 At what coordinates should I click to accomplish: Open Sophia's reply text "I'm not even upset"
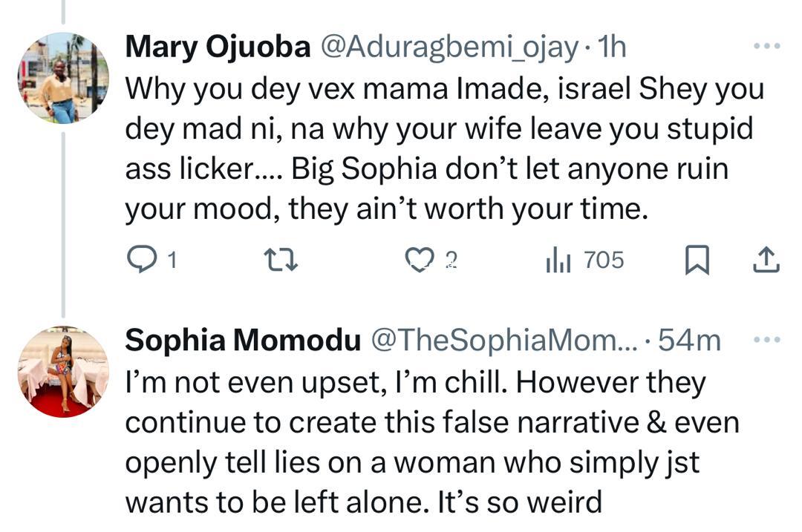tap(431, 441)
